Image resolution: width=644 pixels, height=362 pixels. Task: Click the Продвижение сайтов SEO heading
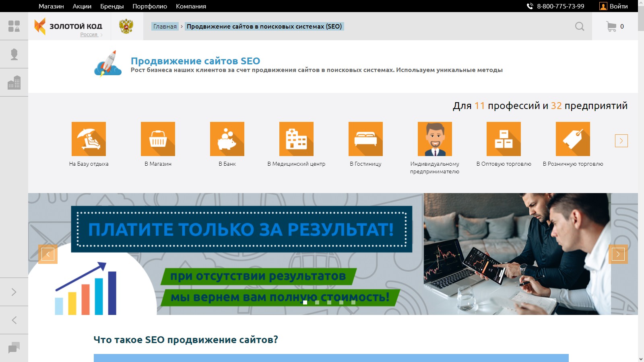coord(195,61)
